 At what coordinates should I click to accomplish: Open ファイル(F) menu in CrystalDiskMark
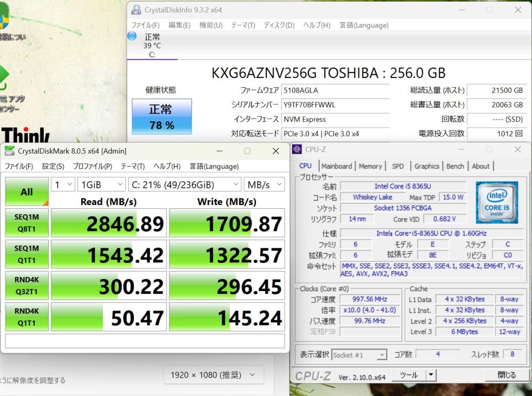(x=18, y=166)
